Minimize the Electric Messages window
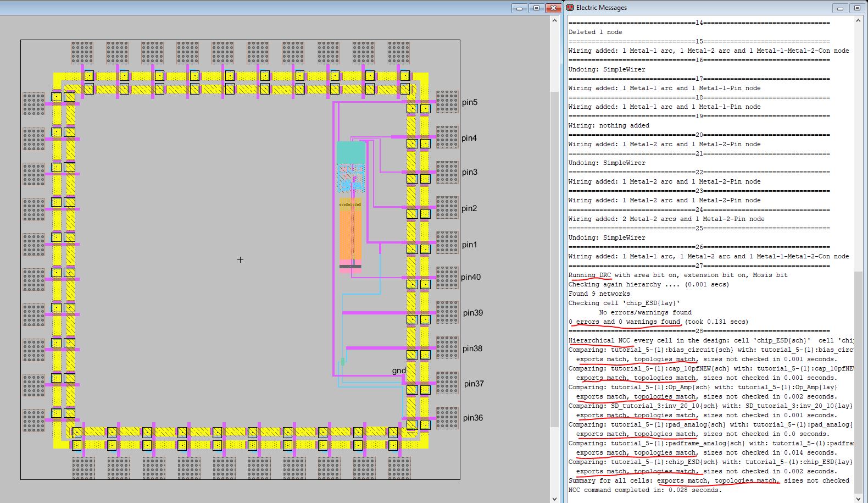 839,8
